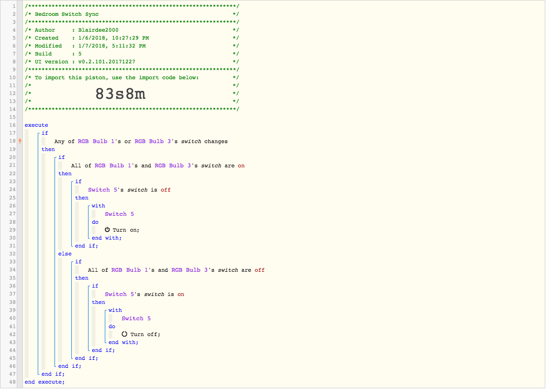
Task: Click the 'if' keyword on line 36
Action: tap(95, 286)
